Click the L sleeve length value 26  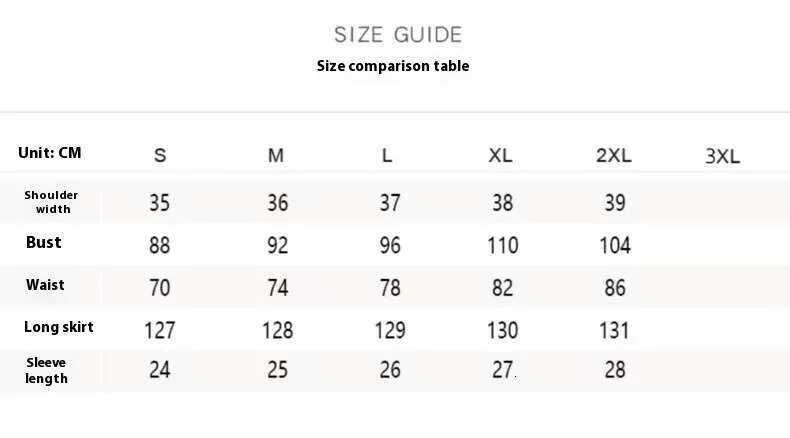click(390, 370)
